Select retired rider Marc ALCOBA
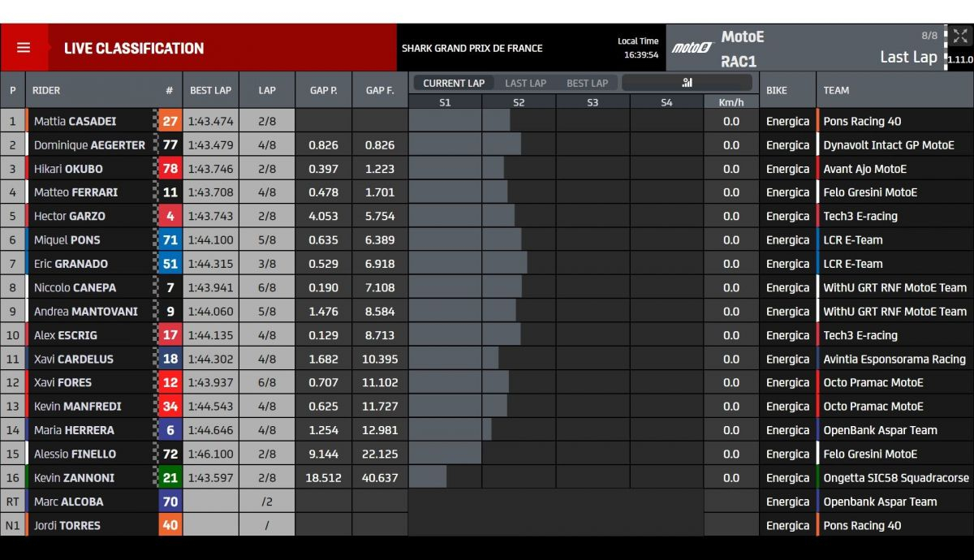Image resolution: width=974 pixels, height=560 pixels. [69, 502]
